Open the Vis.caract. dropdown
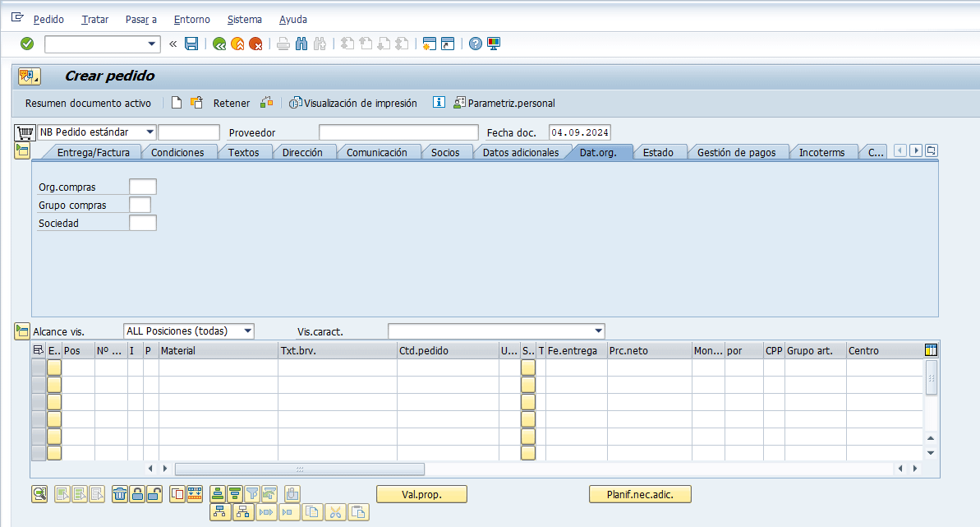 (597, 331)
